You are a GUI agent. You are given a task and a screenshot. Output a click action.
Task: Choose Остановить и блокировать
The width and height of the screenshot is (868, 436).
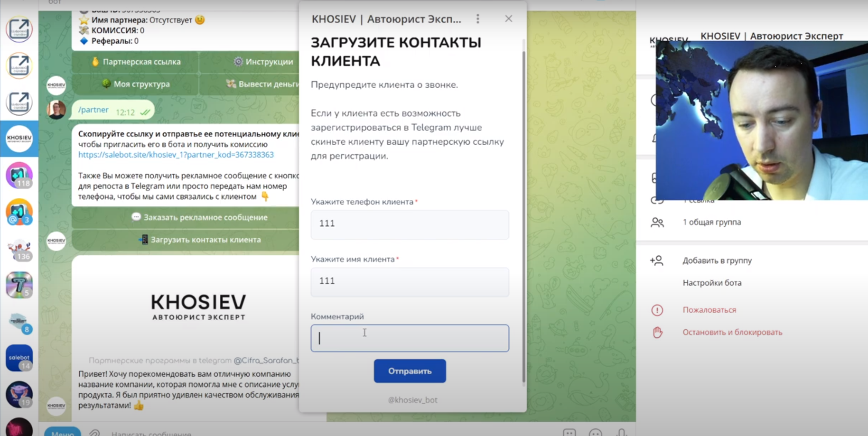point(732,332)
